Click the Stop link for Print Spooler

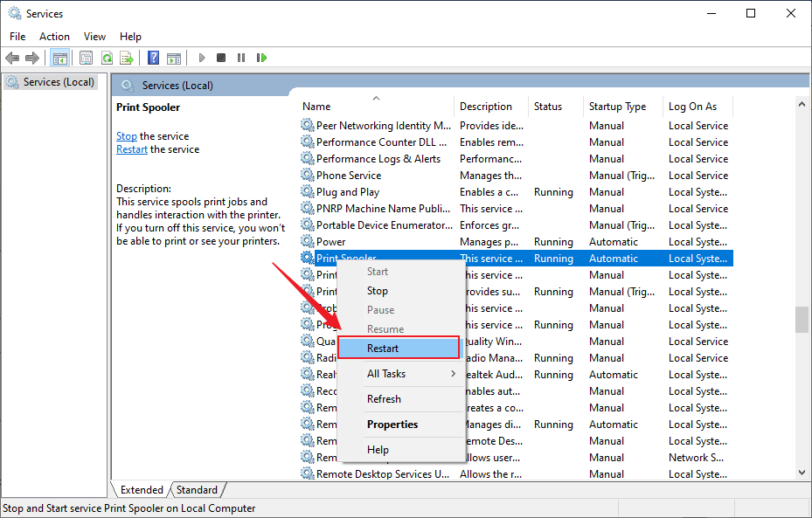click(126, 135)
